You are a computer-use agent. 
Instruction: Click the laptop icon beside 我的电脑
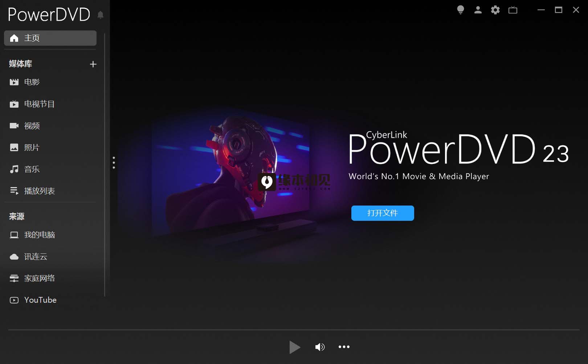coord(14,235)
